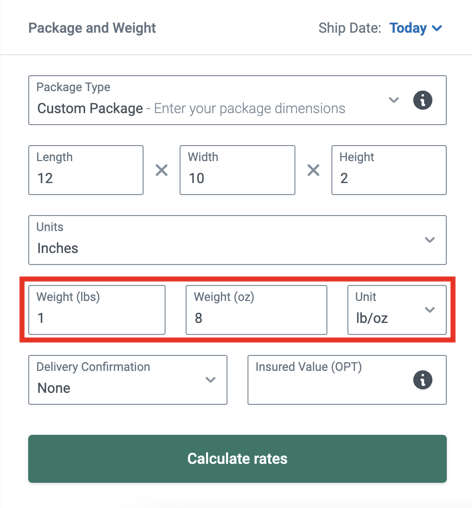472x508 pixels.
Task: Click the Insured Value info icon
Action: (x=423, y=380)
